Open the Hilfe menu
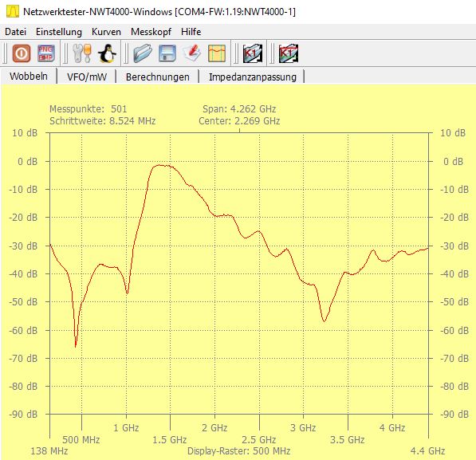This screenshot has height=460, width=476. pos(191,32)
